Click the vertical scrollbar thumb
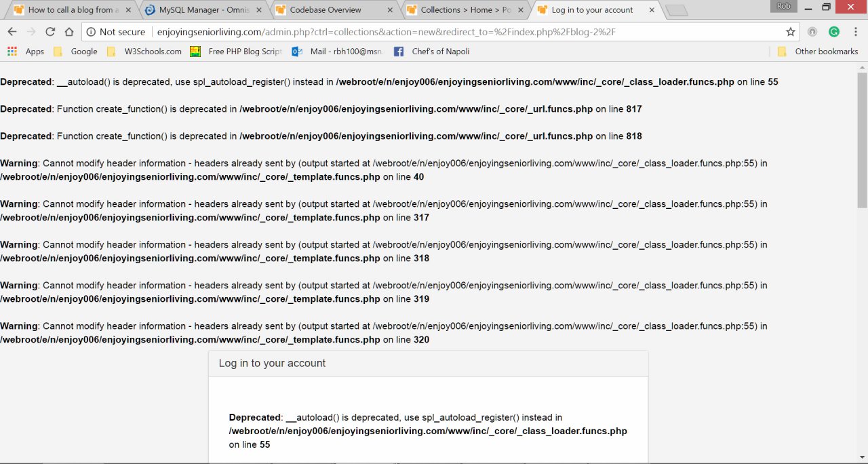The height and width of the screenshot is (464, 868). (863, 139)
